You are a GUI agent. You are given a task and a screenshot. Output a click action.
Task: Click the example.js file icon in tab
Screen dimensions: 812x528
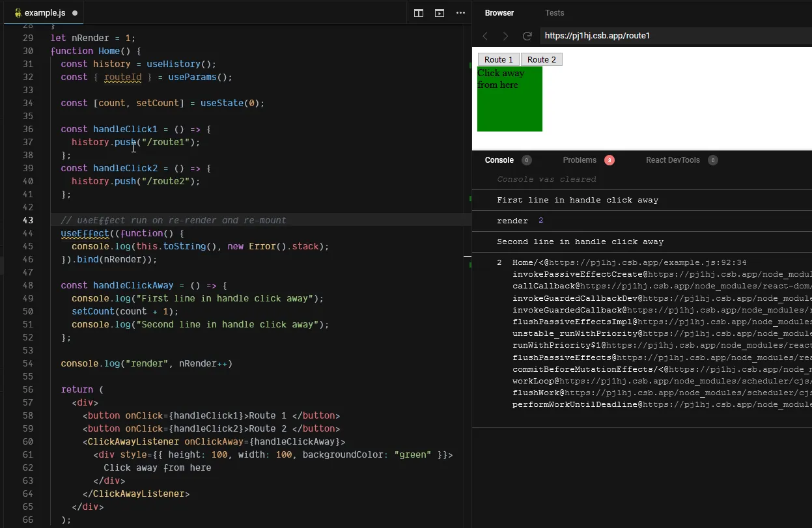18,13
